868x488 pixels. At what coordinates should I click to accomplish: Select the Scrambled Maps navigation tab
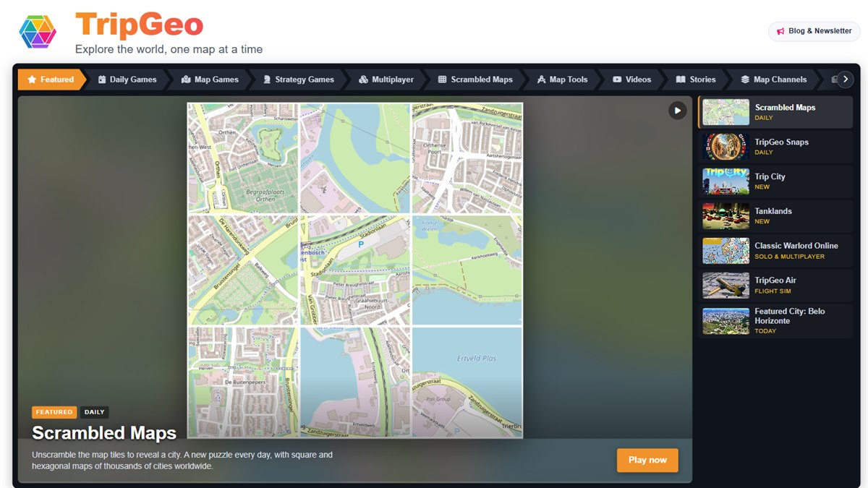[476, 80]
